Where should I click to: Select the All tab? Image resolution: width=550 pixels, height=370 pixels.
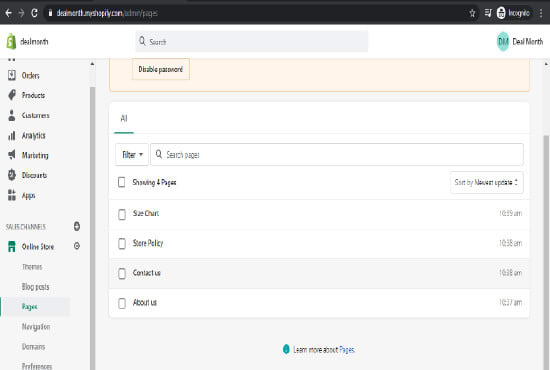click(x=124, y=119)
